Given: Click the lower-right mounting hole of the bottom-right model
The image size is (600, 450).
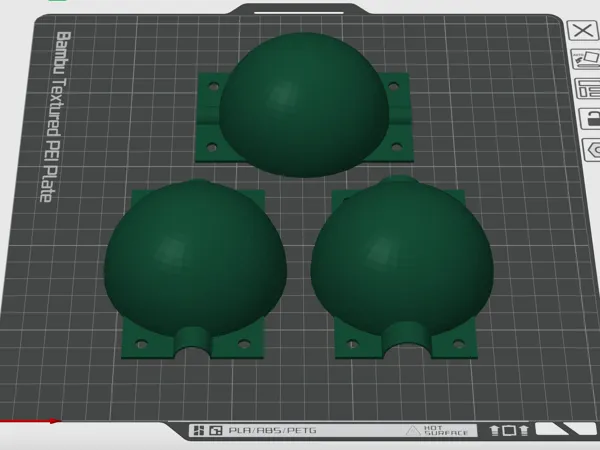Looking at the screenshot, I should tap(458, 344).
